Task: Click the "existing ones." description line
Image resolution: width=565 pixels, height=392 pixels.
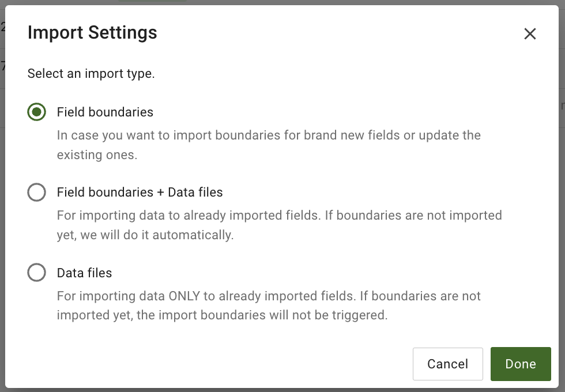Action: [97, 156]
